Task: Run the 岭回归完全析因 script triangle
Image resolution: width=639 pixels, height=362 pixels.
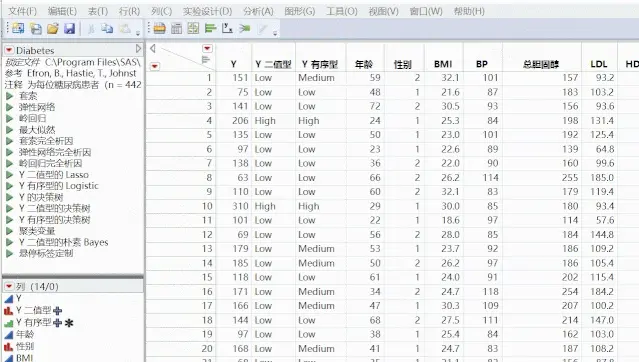Action: pyautogui.click(x=10, y=163)
